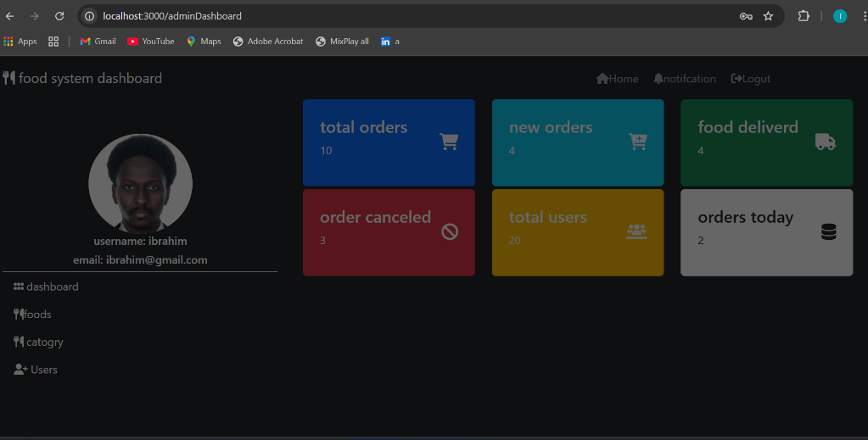Open notifcation link in the navbar

coord(685,79)
